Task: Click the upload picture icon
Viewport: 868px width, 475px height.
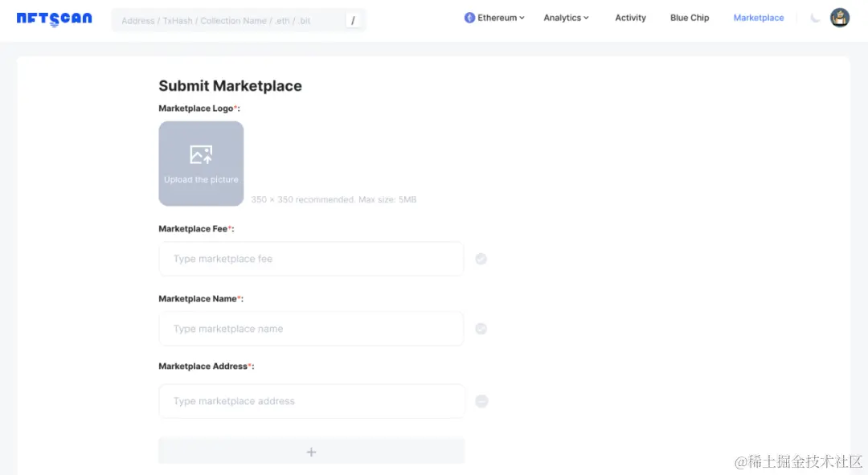Action: click(x=201, y=154)
